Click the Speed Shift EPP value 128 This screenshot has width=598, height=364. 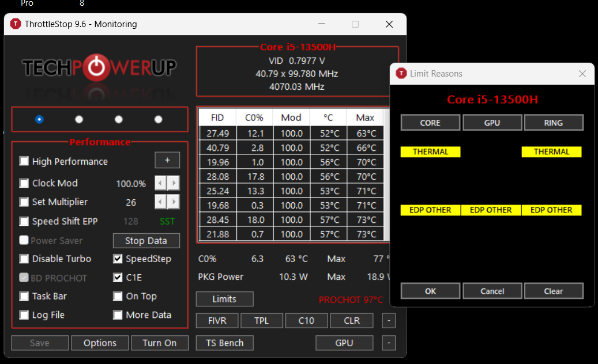[131, 221]
